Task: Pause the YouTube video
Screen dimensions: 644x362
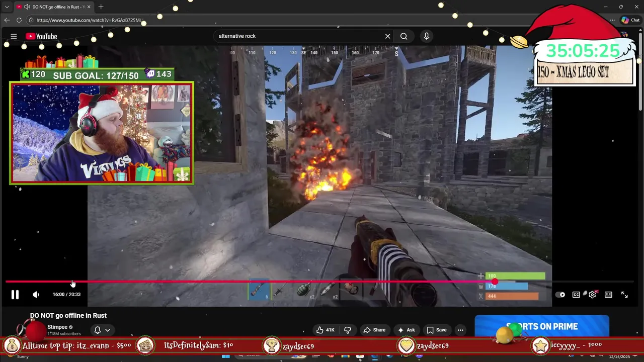Action: pyautogui.click(x=15, y=295)
